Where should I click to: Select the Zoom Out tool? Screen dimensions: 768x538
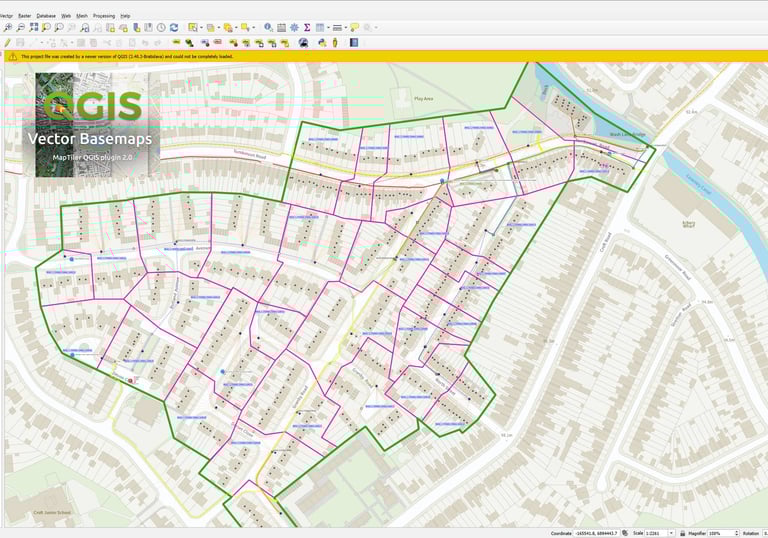pos(21,27)
